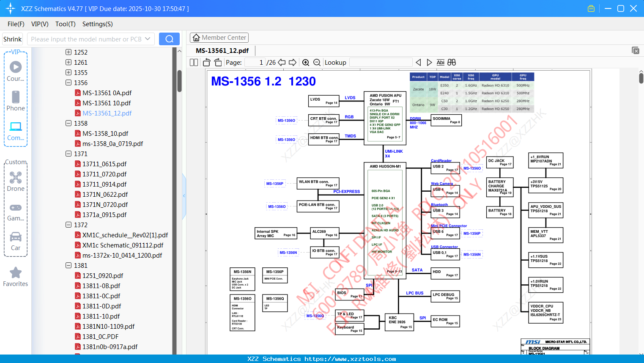Rotate the page counterclockwise
Screen dimensions: 644x363
pyautogui.click(x=207, y=63)
